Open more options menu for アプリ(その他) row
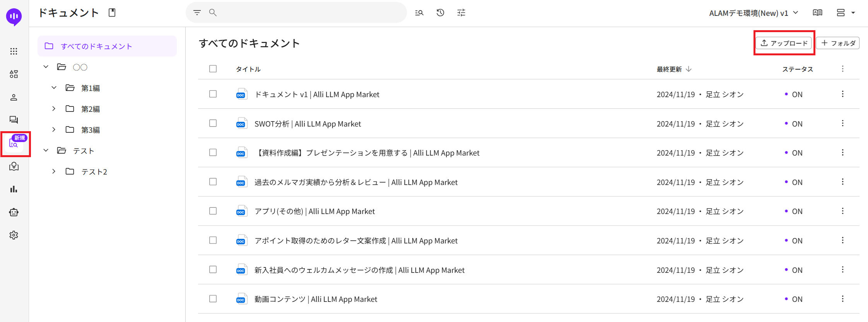Screen dimensions: 868x322 point(842,211)
